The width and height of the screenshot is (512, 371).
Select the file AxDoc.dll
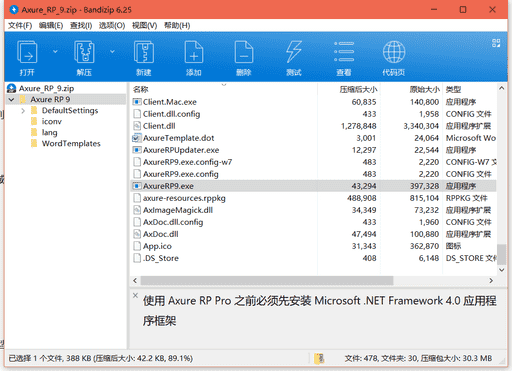161,234
